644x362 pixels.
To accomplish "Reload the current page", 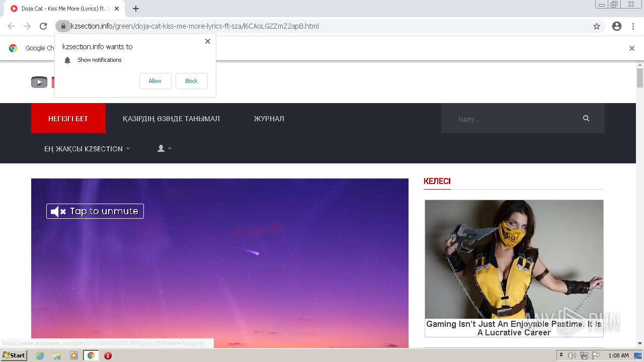I will click(x=43, y=26).
